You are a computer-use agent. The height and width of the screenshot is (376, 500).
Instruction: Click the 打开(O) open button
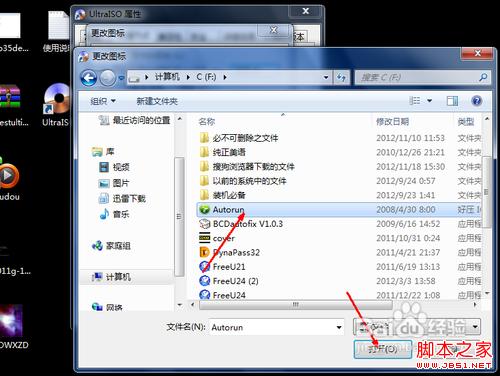pos(383,349)
